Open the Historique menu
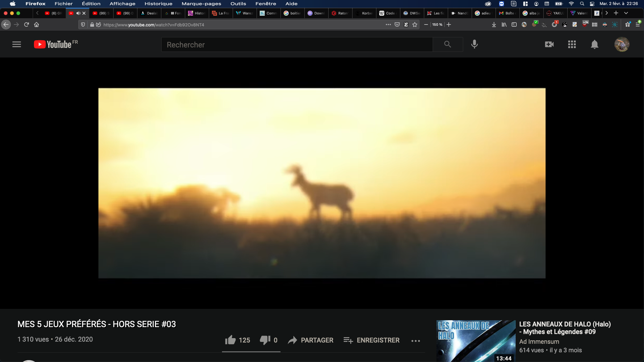The image size is (644, 362). [x=158, y=4]
